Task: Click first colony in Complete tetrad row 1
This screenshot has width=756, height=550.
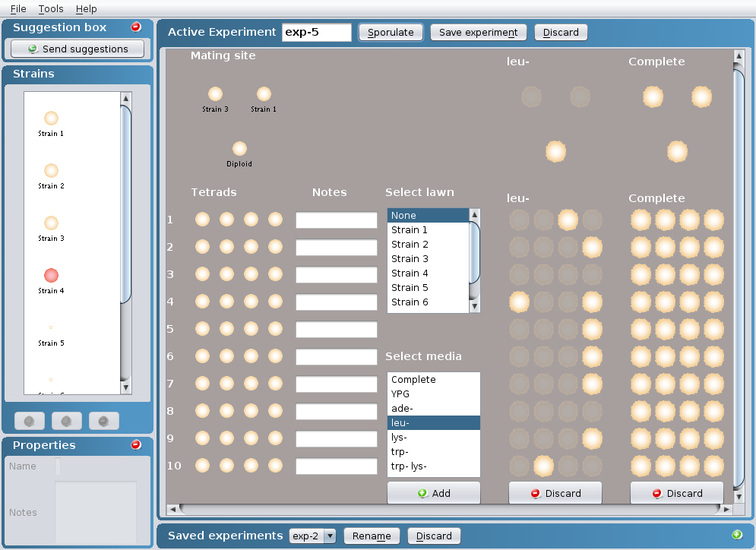Action: point(641,220)
